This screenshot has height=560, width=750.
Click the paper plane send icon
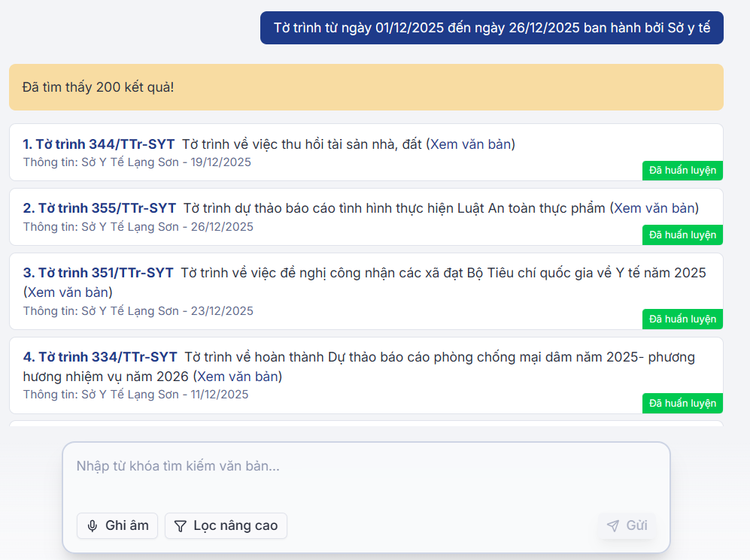pos(613,525)
